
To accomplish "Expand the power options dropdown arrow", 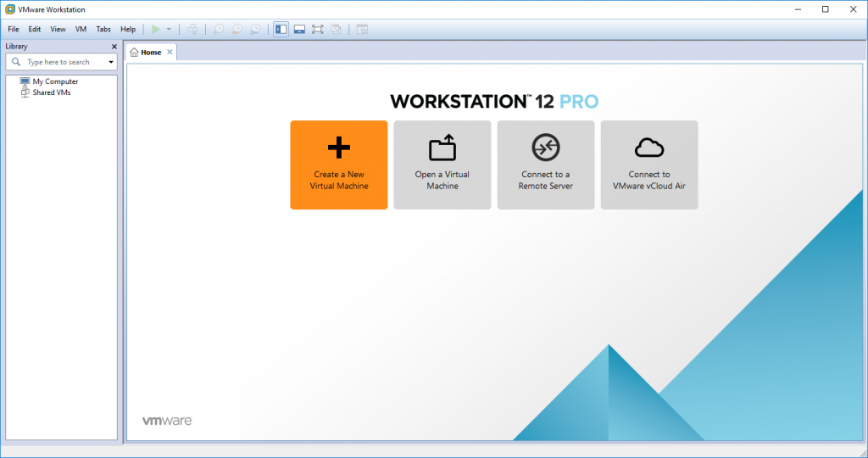I will coord(169,29).
